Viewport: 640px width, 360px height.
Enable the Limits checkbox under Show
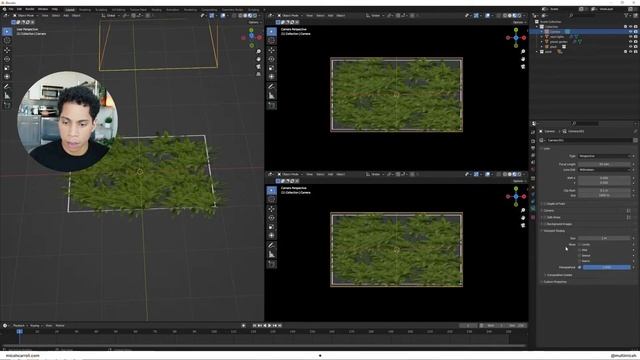[x=580, y=244]
